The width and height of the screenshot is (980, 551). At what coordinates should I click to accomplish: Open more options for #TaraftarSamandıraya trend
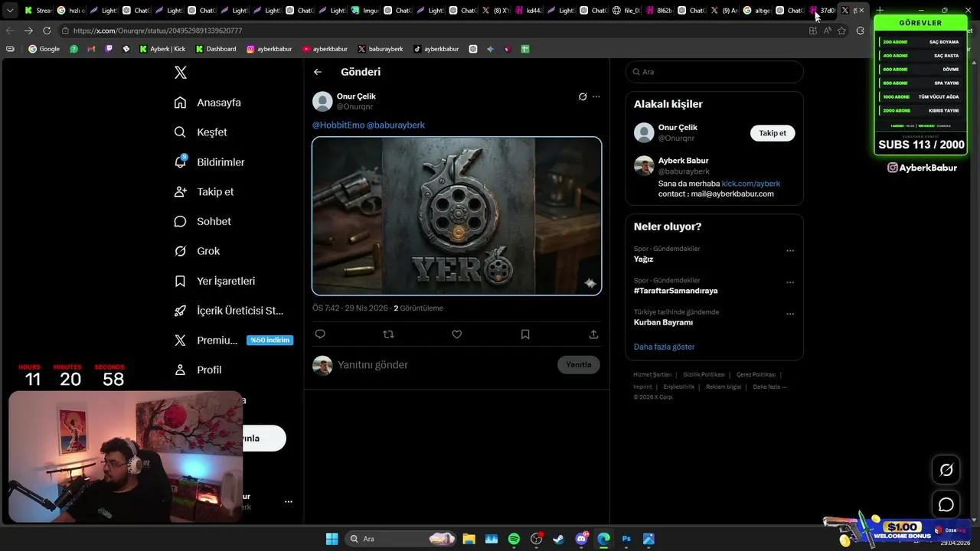point(790,282)
